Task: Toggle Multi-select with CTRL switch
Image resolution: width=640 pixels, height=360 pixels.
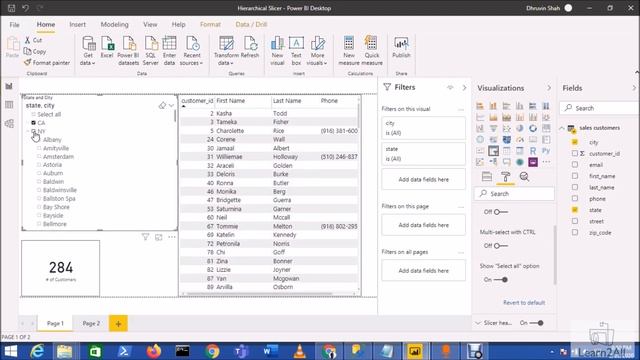Action: coord(500,246)
